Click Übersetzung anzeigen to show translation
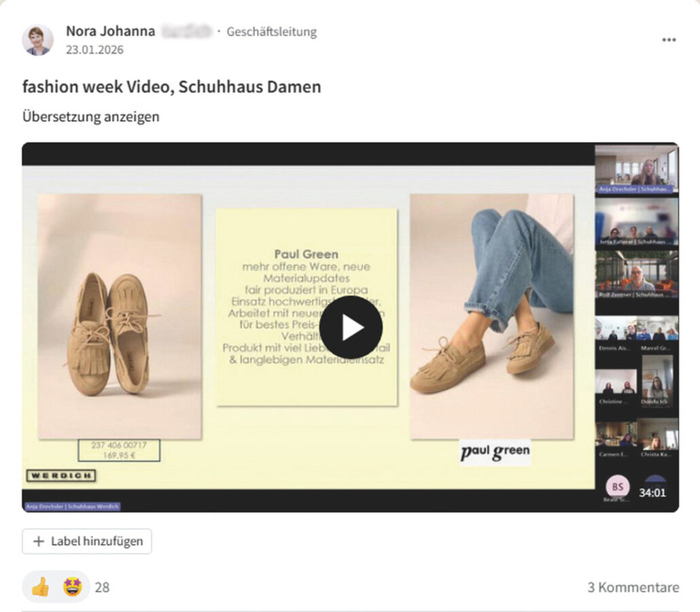 click(90, 116)
